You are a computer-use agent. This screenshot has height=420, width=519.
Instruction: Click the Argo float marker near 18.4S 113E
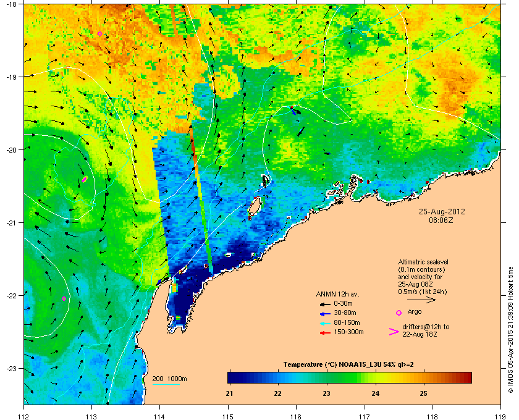[99, 34]
